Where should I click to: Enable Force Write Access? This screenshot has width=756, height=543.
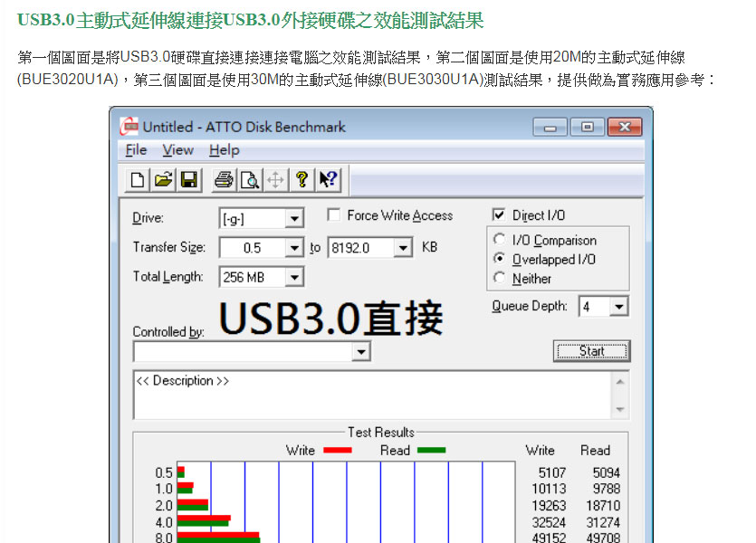(x=335, y=215)
